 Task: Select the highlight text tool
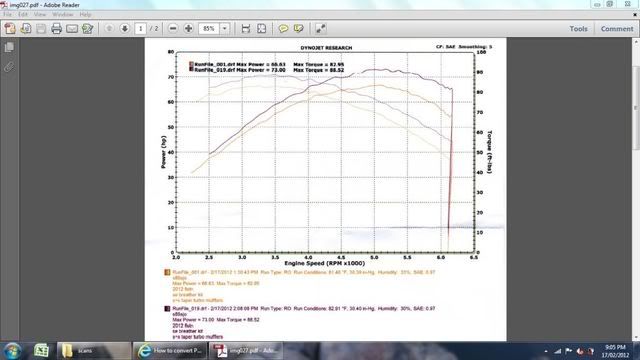coord(298,29)
